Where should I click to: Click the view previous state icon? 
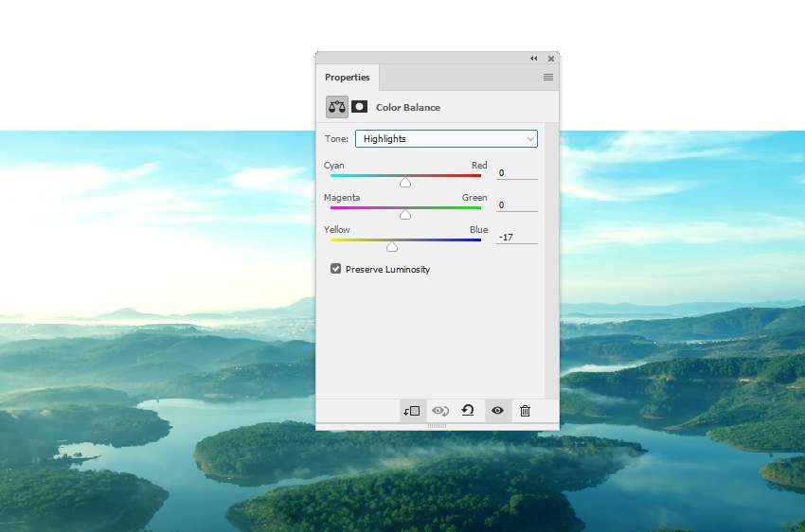point(440,411)
